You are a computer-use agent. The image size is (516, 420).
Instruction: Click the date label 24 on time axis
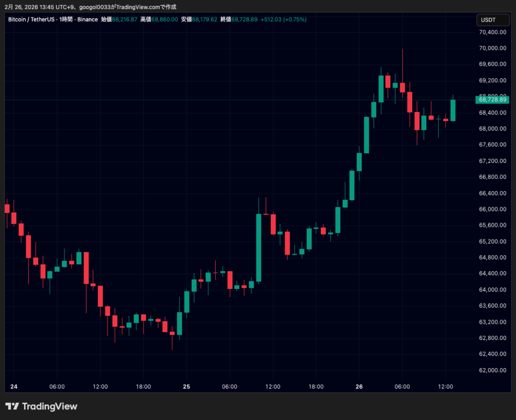coord(14,387)
